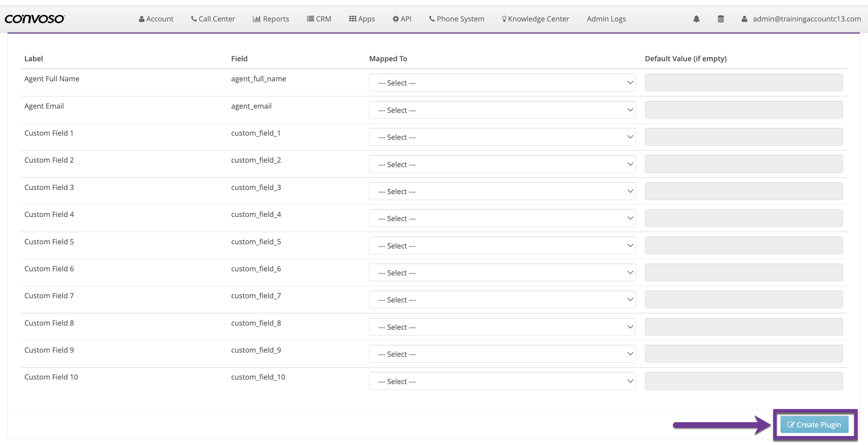This screenshot has width=868, height=445.
Task: Open Custom Field 5 mapping dropdown
Action: tap(502, 246)
